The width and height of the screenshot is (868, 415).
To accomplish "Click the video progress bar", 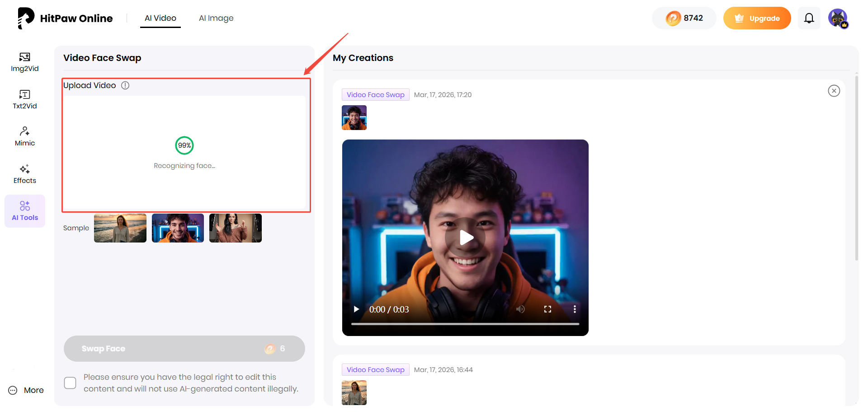I will pyautogui.click(x=465, y=324).
